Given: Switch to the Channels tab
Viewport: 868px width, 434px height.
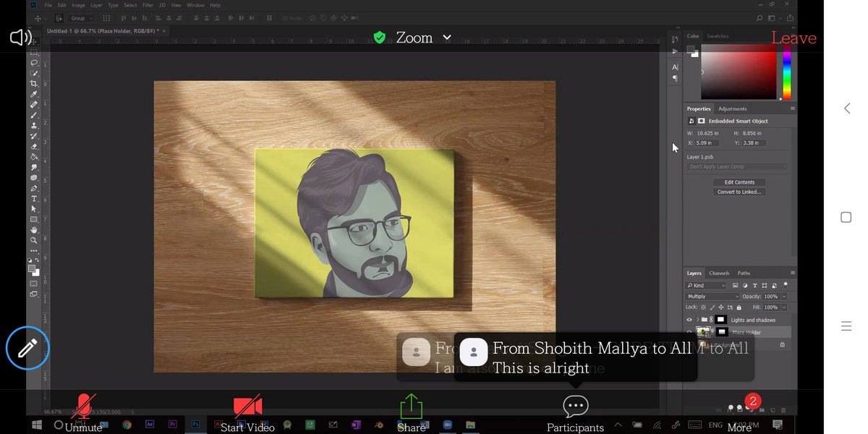Looking at the screenshot, I should [719, 273].
